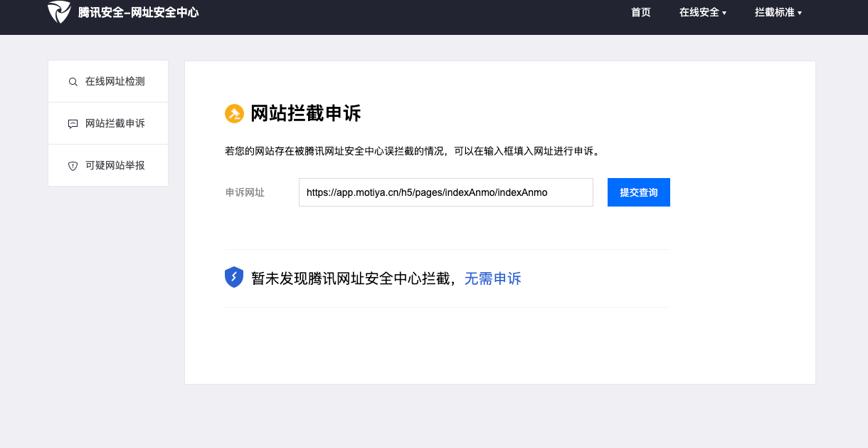Click the 网站拦截申诉 page heading

click(x=306, y=113)
